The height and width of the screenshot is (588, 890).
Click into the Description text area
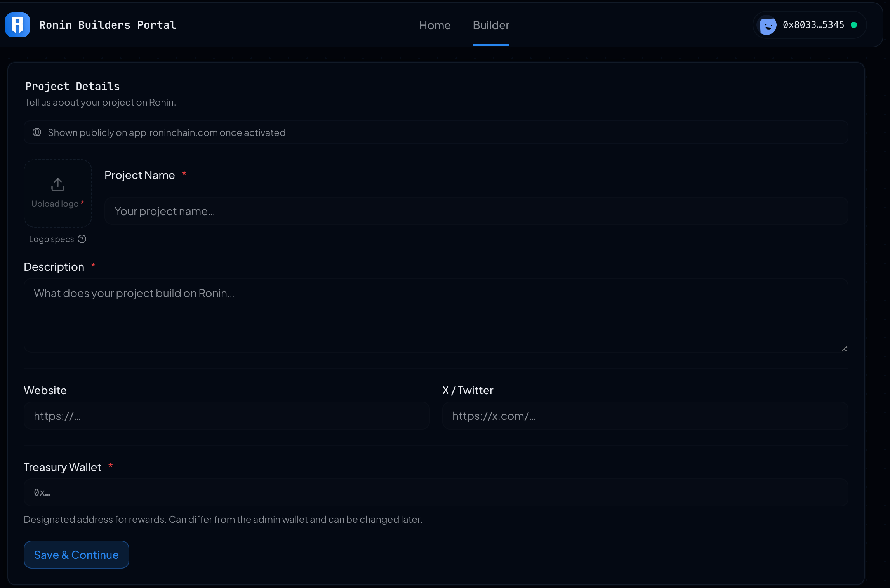point(435,315)
